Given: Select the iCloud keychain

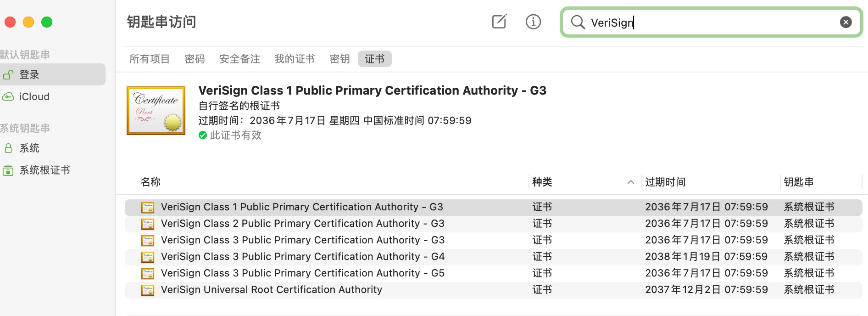Looking at the screenshot, I should point(34,96).
